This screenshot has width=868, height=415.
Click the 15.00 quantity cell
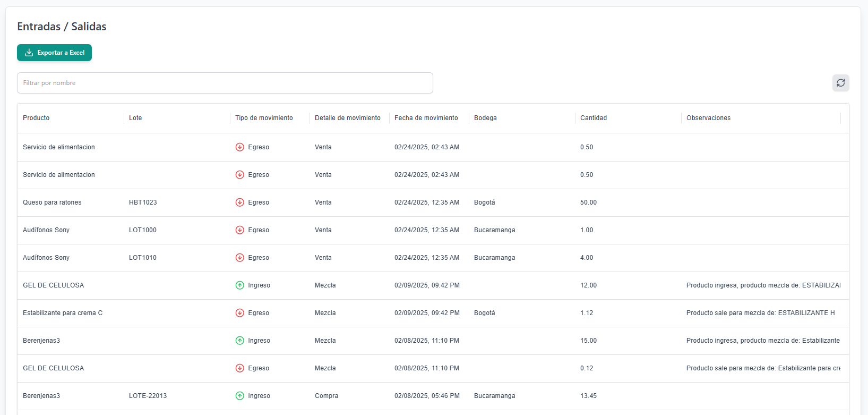pyautogui.click(x=588, y=341)
